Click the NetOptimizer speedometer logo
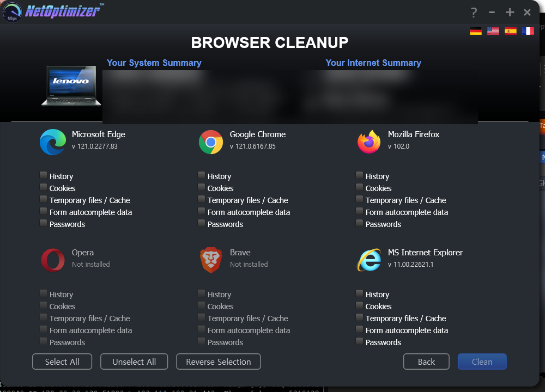This screenshot has width=545, height=392. click(x=12, y=11)
